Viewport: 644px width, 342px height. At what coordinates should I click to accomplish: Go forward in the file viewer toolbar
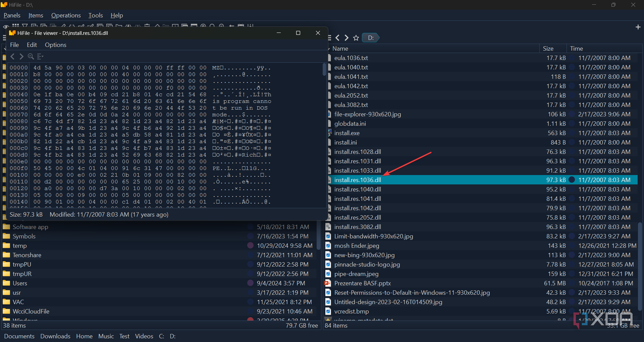coord(21,56)
